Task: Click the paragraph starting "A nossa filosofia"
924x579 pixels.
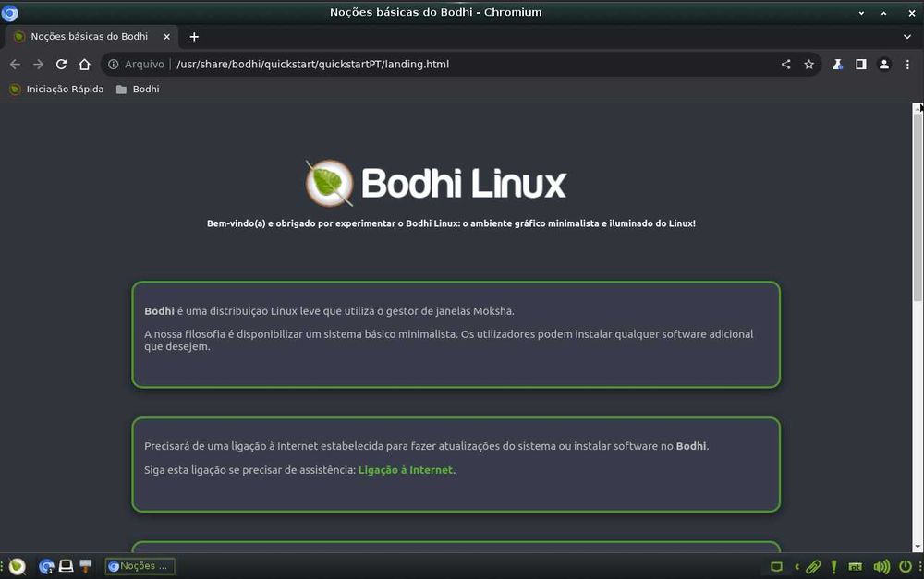Action: click(x=449, y=340)
